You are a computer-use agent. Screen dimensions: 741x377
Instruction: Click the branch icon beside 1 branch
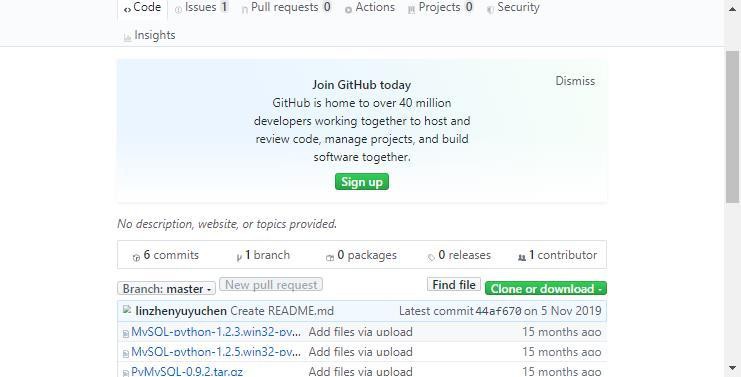[239, 257]
